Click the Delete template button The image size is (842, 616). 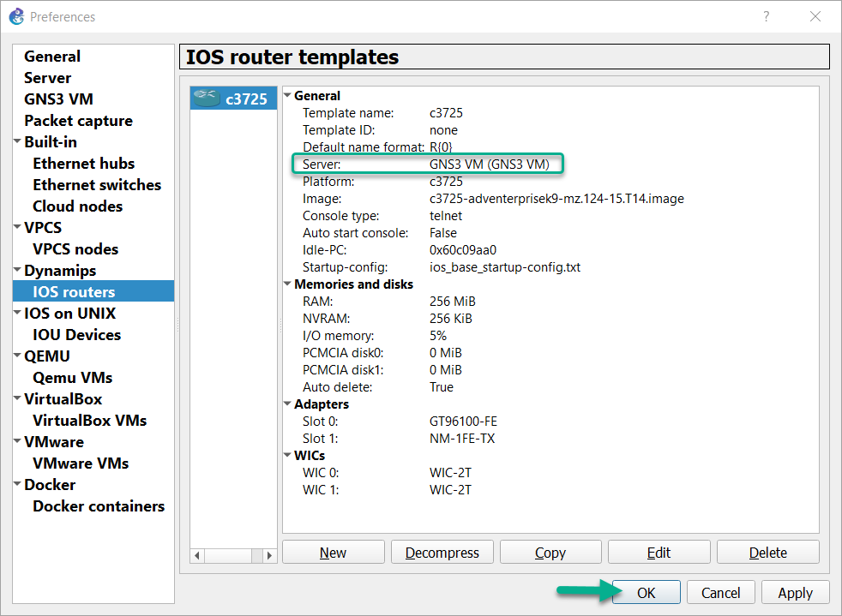[x=768, y=552]
